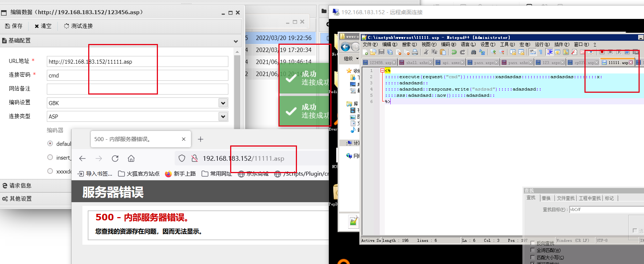Check the 全词匹配(W) checkbox
This screenshot has height=264, width=644.
coord(533,250)
